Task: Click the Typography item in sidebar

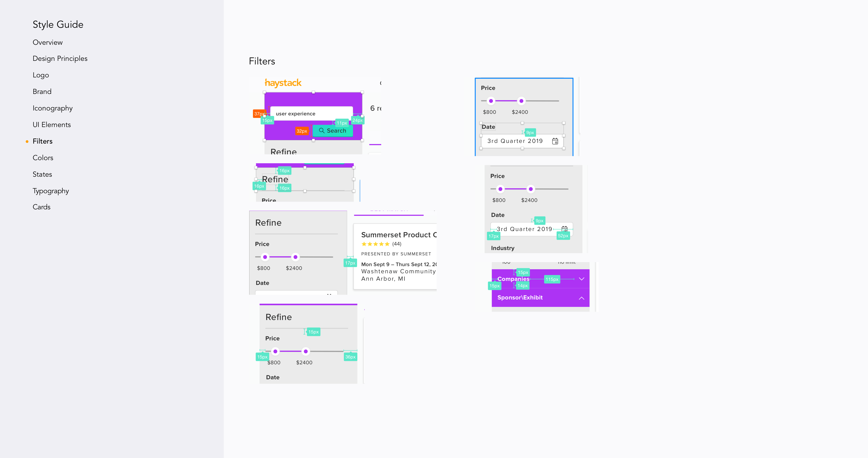Action: 51,191
